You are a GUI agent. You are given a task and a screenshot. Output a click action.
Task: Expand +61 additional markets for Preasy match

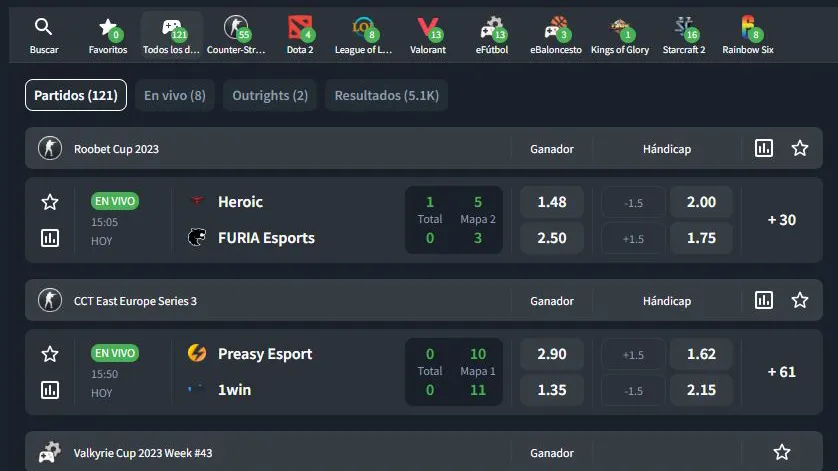coord(781,372)
